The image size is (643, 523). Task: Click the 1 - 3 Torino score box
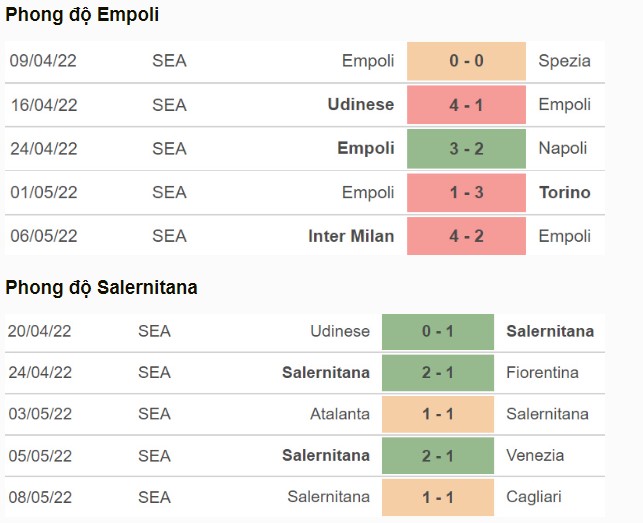[466, 192]
